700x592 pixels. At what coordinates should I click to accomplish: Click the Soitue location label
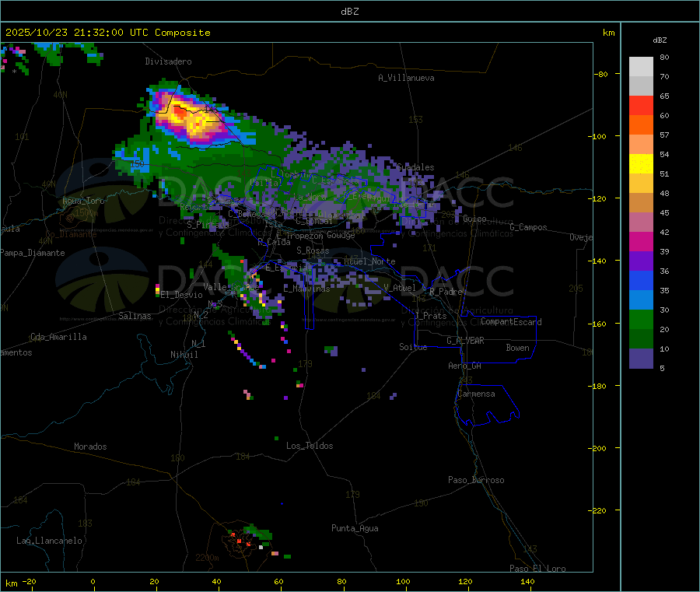(x=413, y=347)
